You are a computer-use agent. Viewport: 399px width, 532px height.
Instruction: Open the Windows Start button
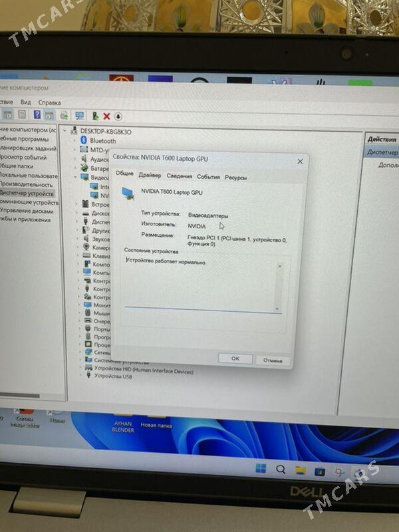[x=261, y=469]
